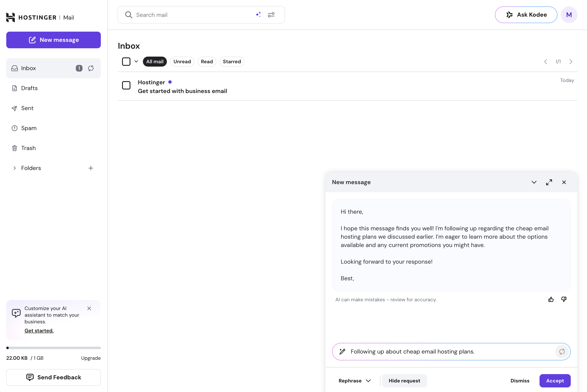This screenshot has width=587, height=392.
Task: Open search filter options icon
Action: point(271,15)
